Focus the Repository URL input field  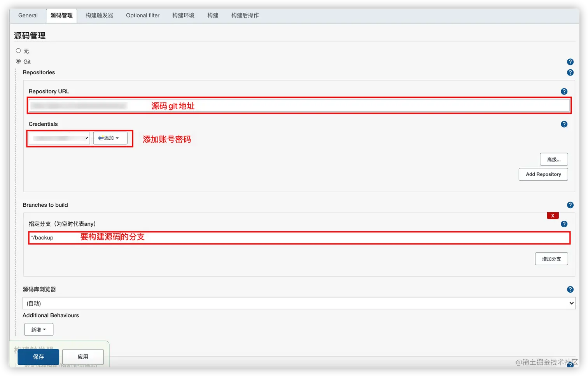pyautogui.click(x=299, y=105)
